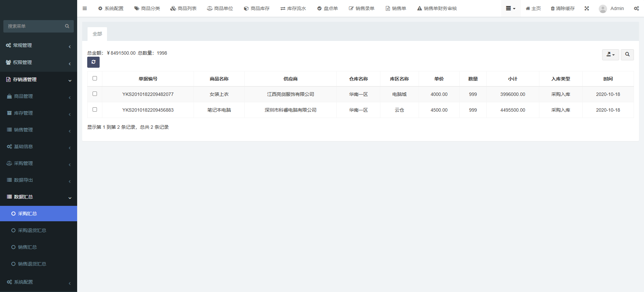Click the fullscreen expand icon in header
The width and height of the screenshot is (644, 292).
click(587, 8)
